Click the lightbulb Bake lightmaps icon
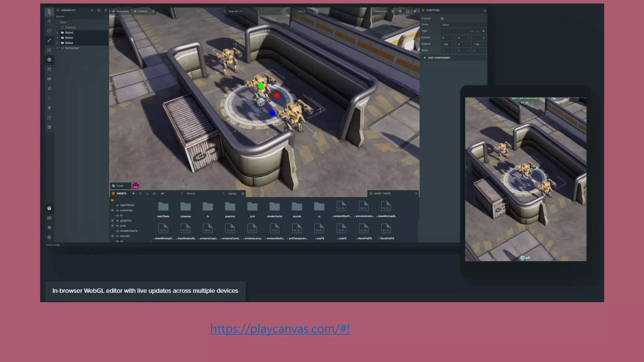Image resolution: width=644 pixels, height=362 pixels. [49, 108]
